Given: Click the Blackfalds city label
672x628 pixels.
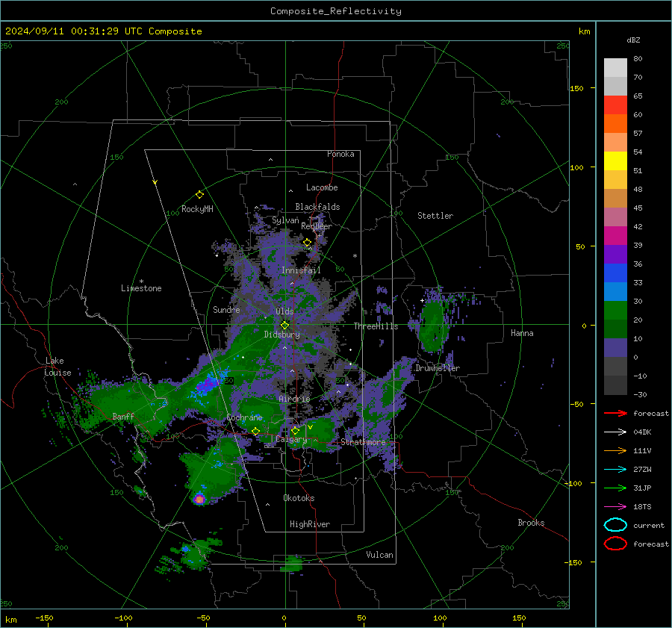Looking at the screenshot, I should point(317,207).
